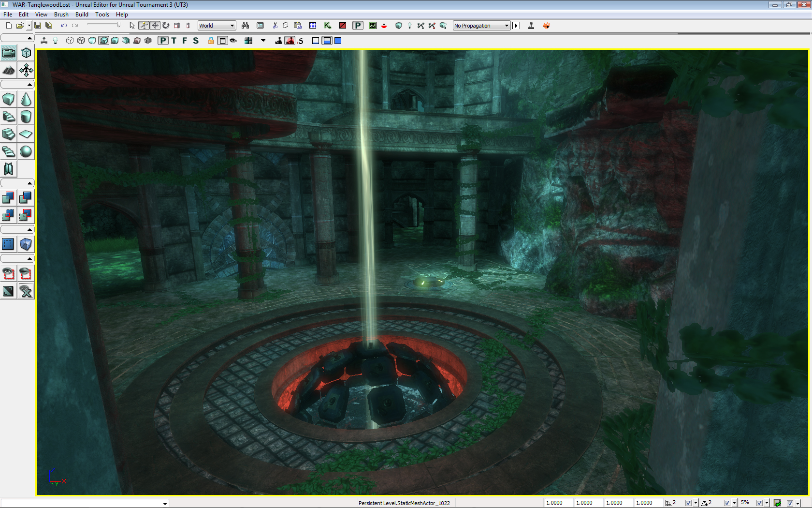Click CSG Intersect button
Screen dimensions: 812x508
[9, 215]
